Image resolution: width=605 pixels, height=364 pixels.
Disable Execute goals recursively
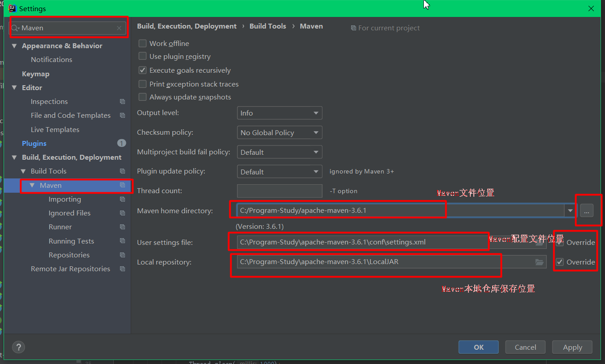pos(142,70)
